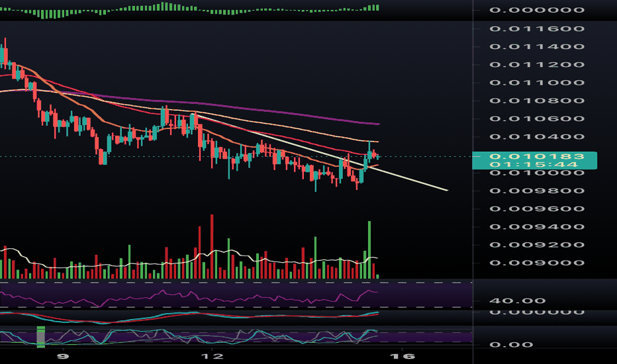Click the 0.011000 price axis label
Screen dimensions: 617x364
(537, 83)
